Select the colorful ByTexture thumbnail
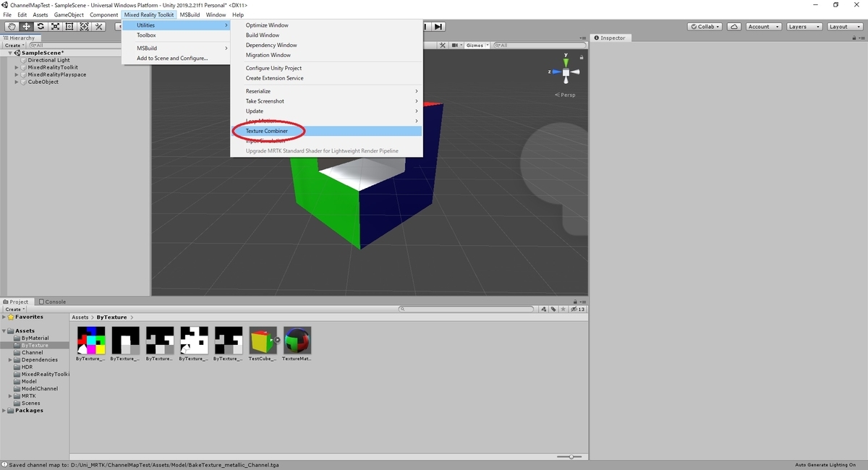 point(90,340)
